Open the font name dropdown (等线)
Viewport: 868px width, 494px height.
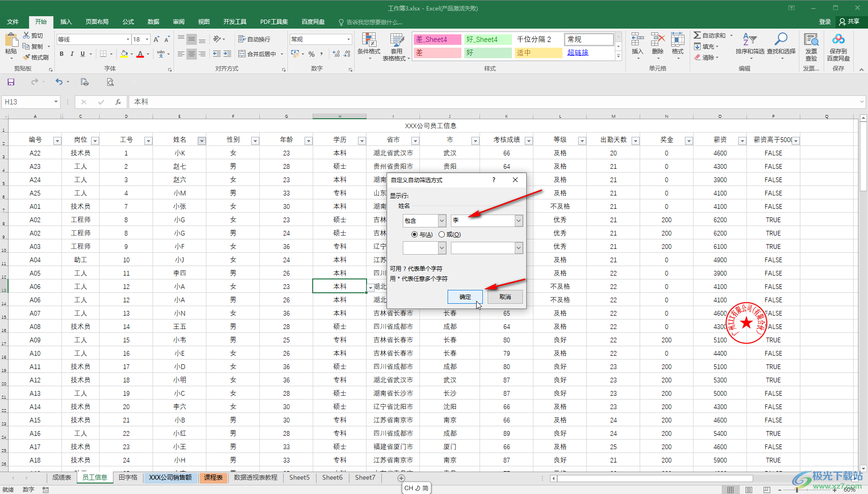point(128,39)
